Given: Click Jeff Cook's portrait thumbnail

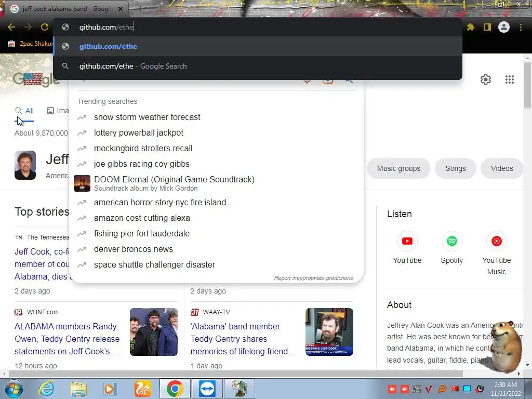Looking at the screenshot, I should click(x=25, y=165).
